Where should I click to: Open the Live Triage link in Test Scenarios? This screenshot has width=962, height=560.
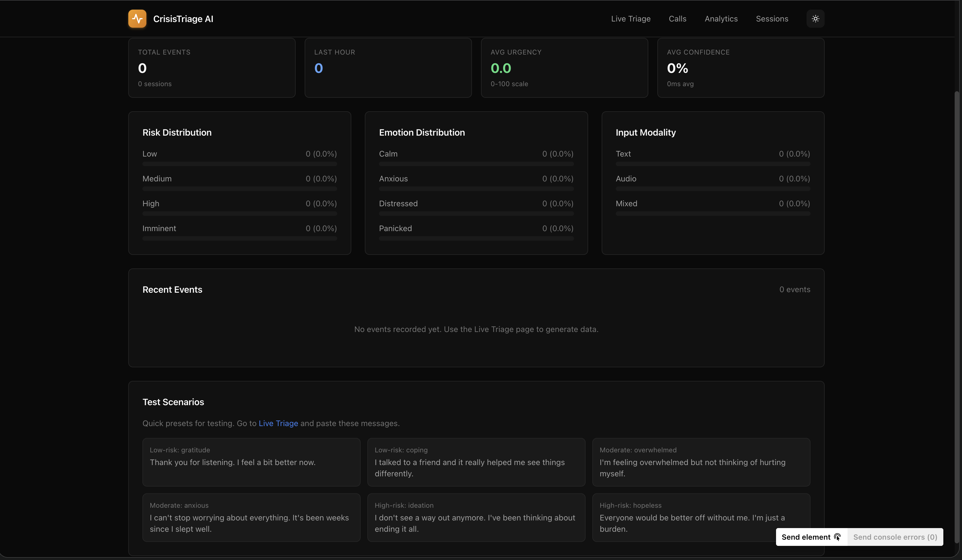click(278, 423)
